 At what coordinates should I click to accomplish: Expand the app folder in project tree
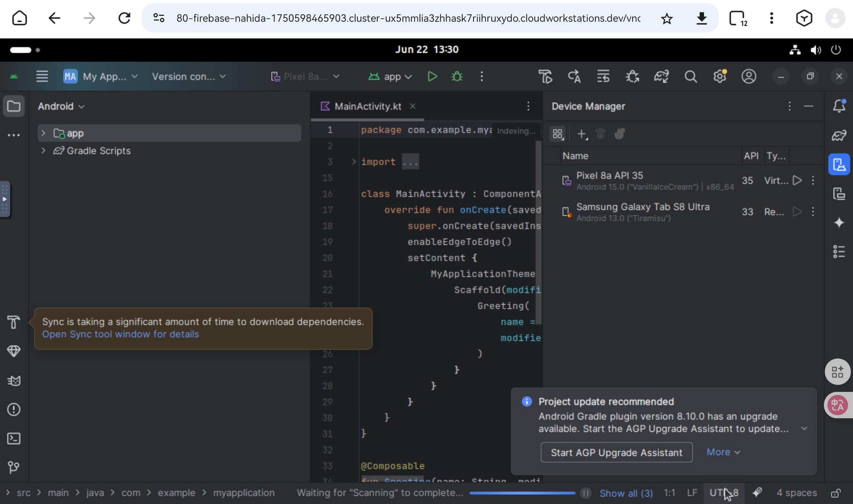coord(43,133)
